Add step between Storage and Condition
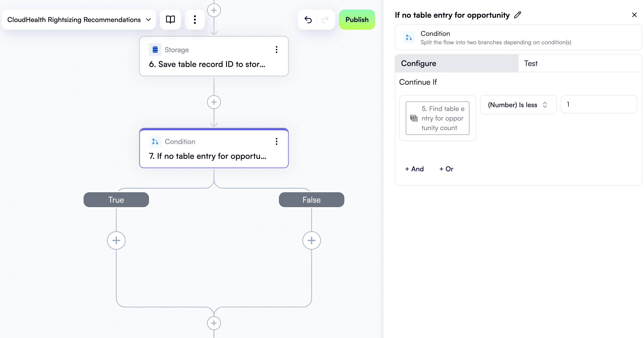The image size is (644, 338). (214, 102)
